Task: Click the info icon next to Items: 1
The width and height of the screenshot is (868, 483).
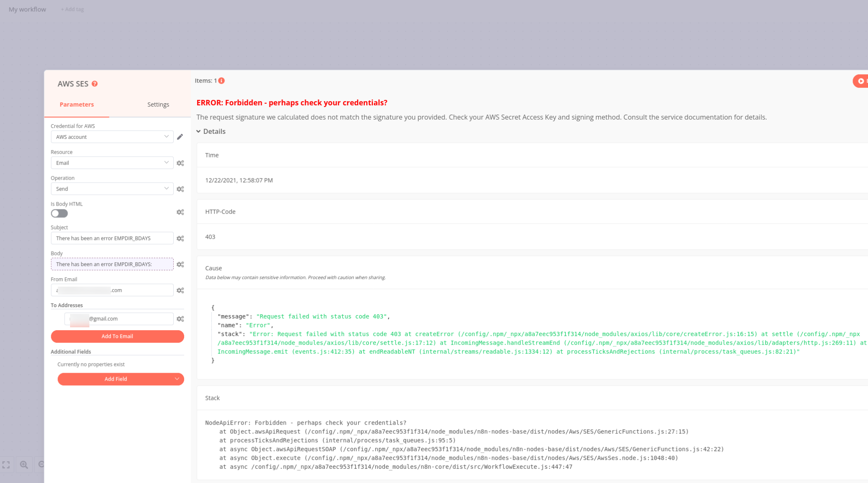Action: (x=221, y=80)
